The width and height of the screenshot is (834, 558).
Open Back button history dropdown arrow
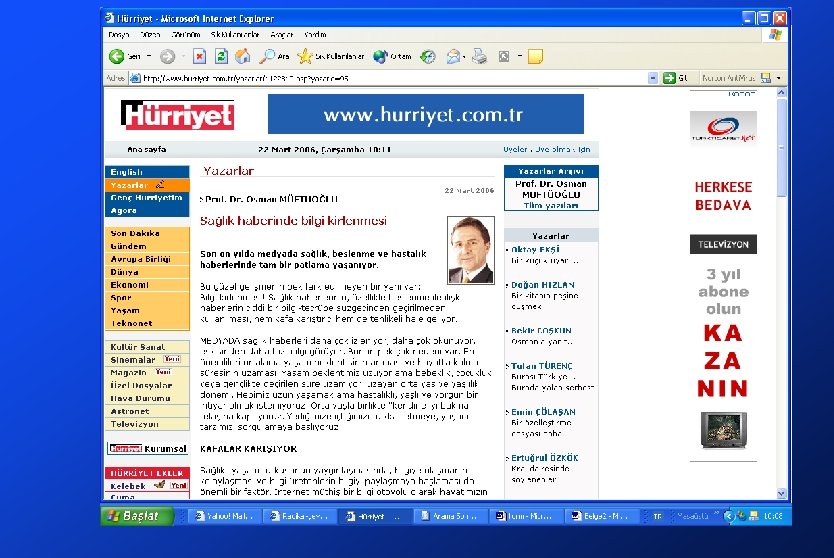tap(149, 56)
